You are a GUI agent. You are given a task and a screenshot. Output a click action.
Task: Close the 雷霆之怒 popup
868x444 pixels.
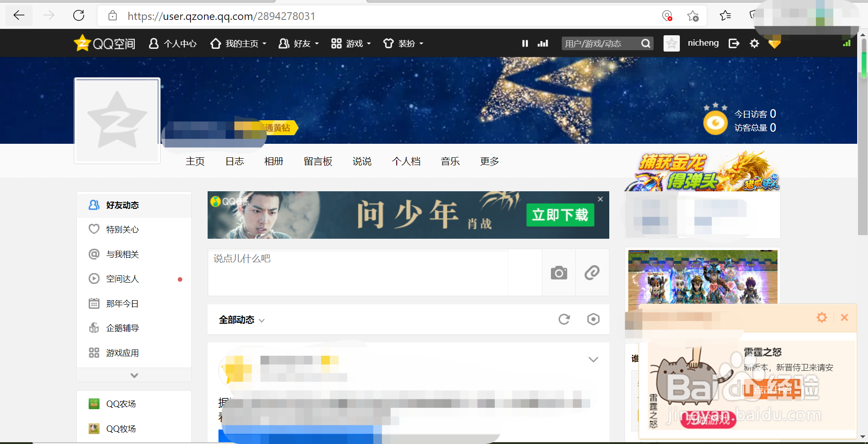844,317
